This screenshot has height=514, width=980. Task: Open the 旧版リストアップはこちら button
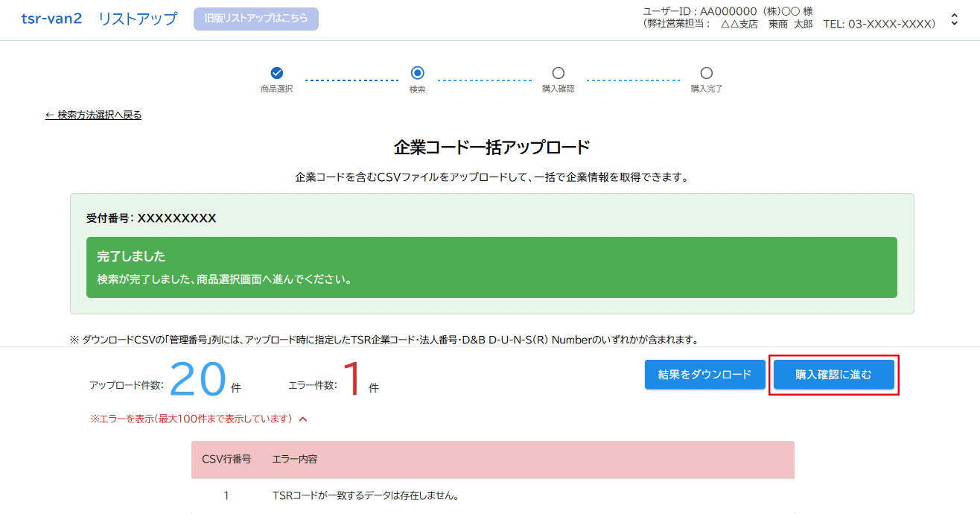point(255,19)
